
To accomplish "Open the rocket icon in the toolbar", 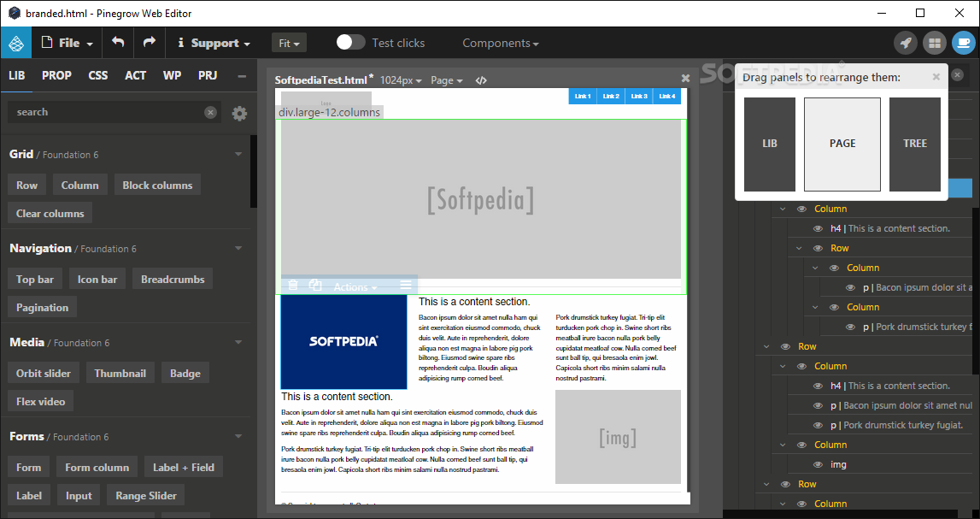I will point(906,43).
